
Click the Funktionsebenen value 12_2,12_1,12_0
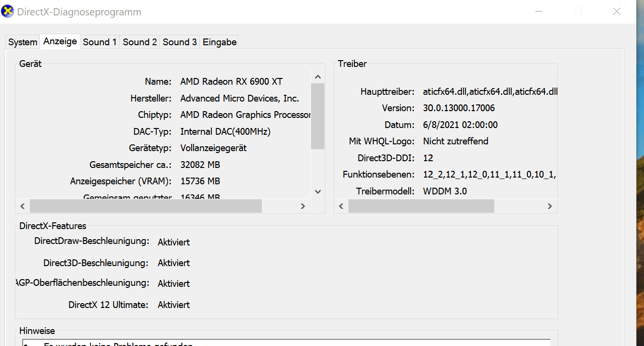pyautogui.click(x=489, y=174)
